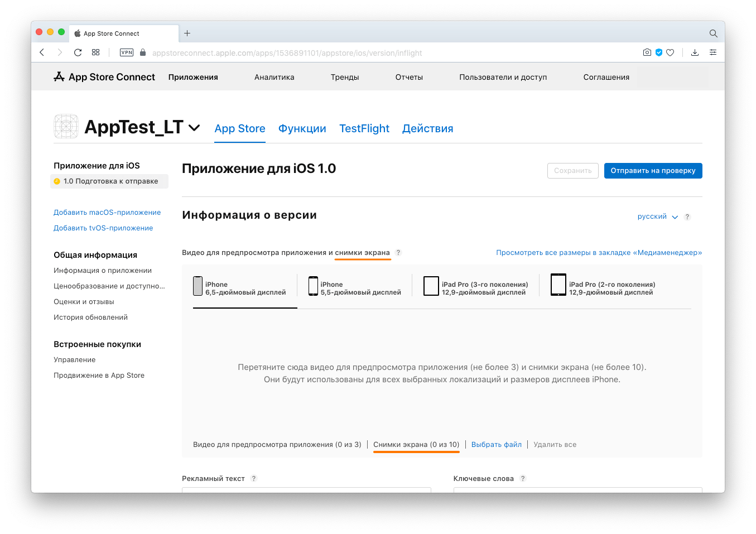The image size is (756, 534).
Task: Click help icon next to Ключевые слова
Action: [x=523, y=479]
